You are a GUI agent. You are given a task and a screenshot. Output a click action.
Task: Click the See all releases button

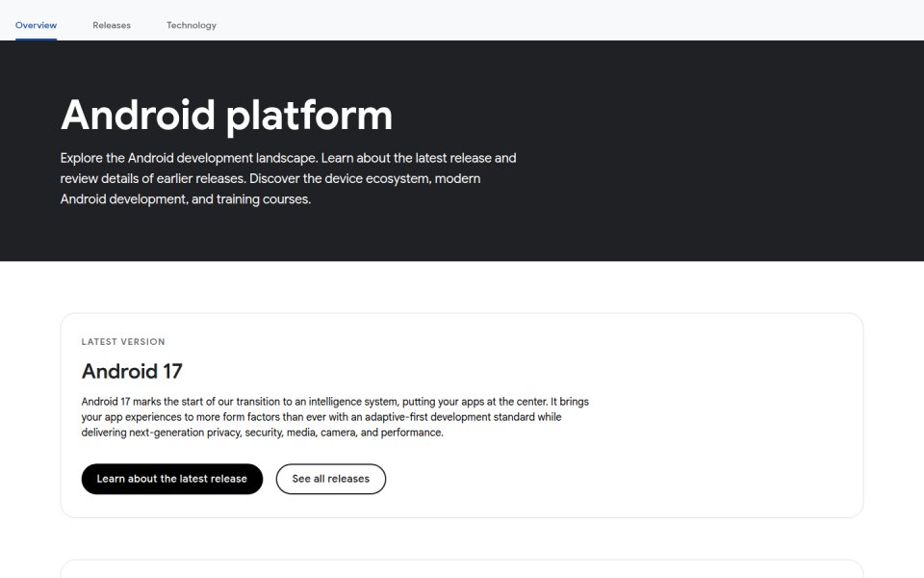coord(330,479)
